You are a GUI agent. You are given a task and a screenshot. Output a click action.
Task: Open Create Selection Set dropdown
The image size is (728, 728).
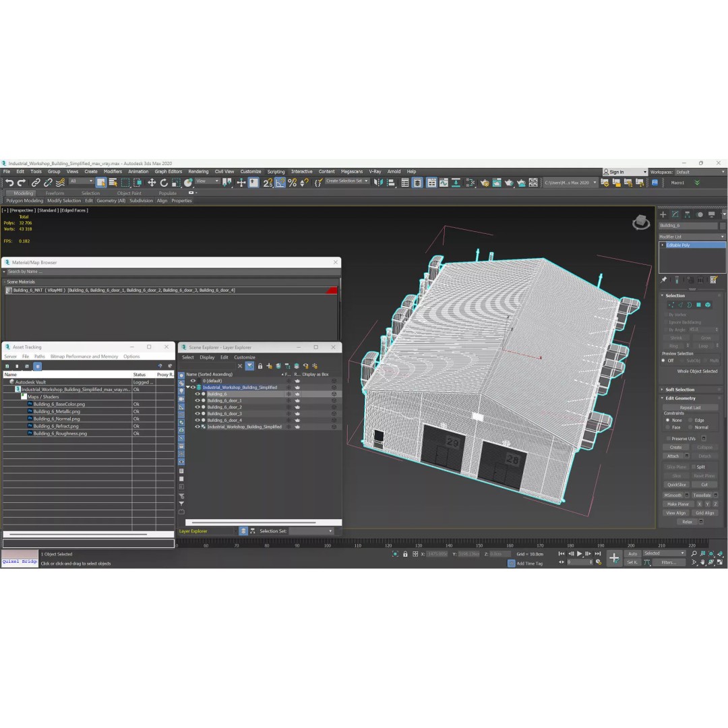347,181
